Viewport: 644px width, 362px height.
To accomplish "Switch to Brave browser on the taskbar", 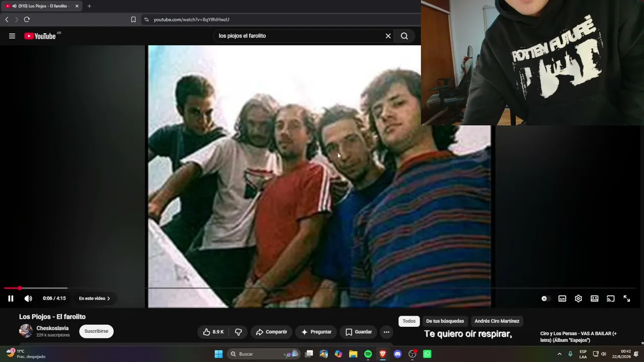I will click(383, 354).
